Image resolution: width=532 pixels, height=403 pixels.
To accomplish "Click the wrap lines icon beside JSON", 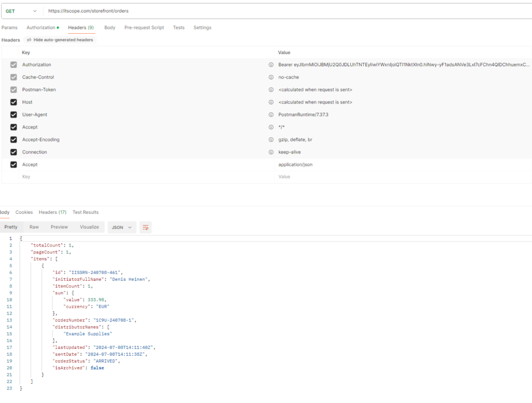I will pyautogui.click(x=145, y=227).
